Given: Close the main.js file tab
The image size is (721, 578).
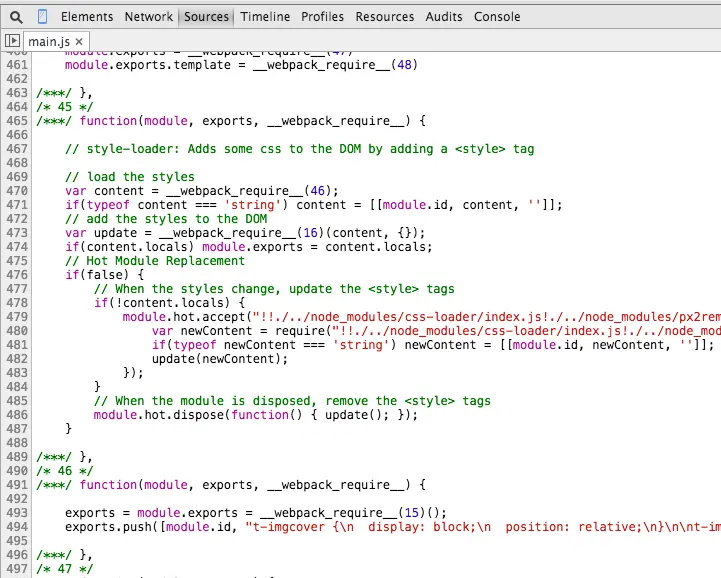Looking at the screenshot, I should (x=79, y=41).
